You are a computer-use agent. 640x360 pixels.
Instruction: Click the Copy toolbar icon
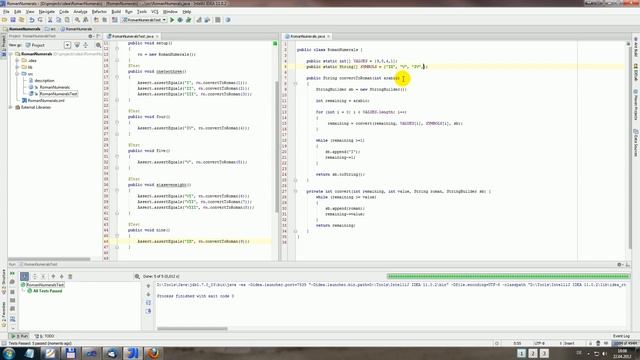point(58,20)
